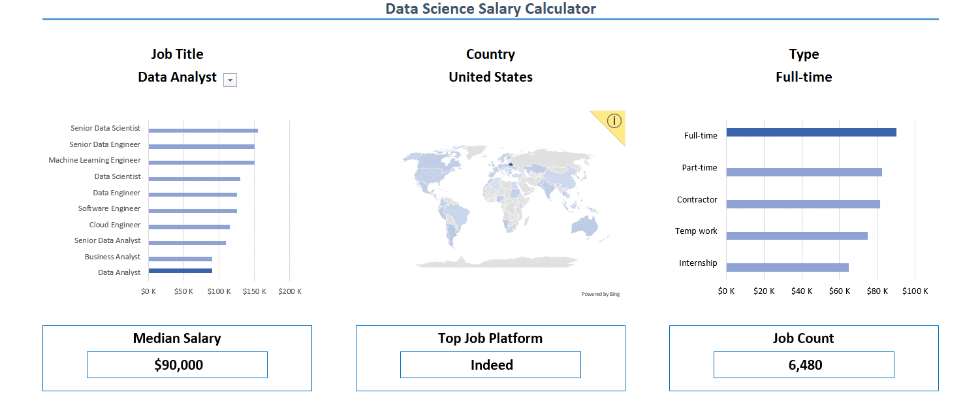
Task: Click the dropdown beside Data Analyst label
Action: [229, 79]
